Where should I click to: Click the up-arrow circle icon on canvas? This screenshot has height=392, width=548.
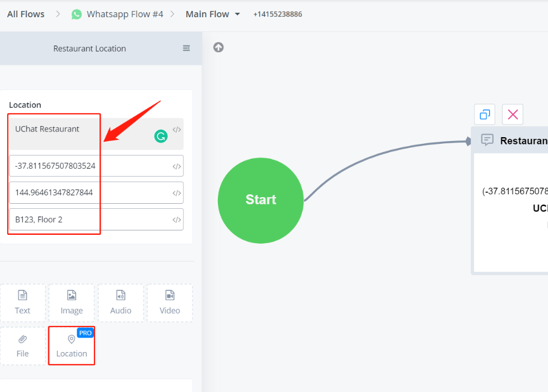[218, 48]
